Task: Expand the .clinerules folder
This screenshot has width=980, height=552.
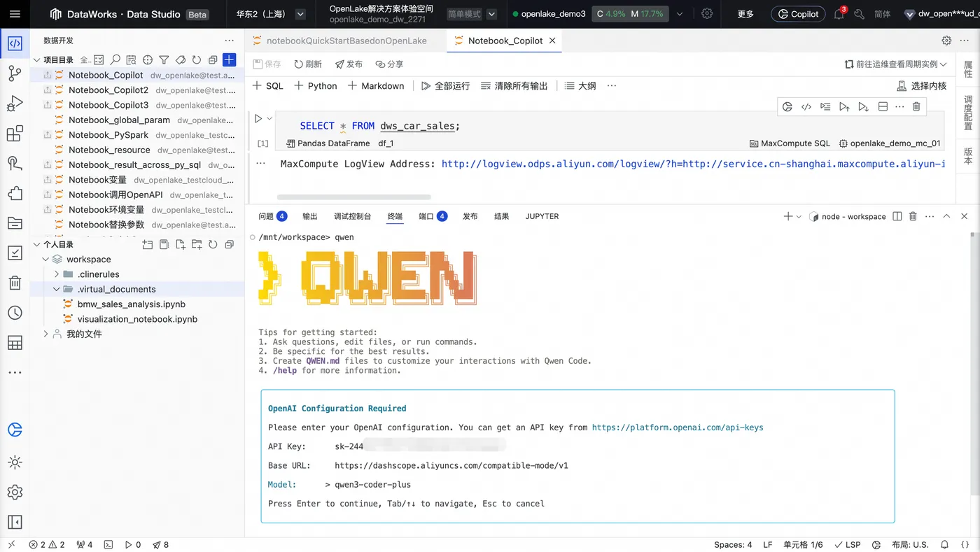Action: 57,274
